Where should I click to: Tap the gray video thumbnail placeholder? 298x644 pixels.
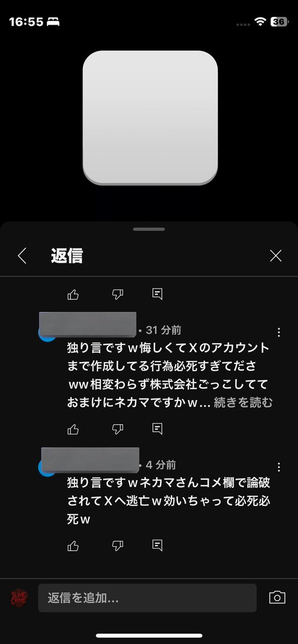pos(150,118)
